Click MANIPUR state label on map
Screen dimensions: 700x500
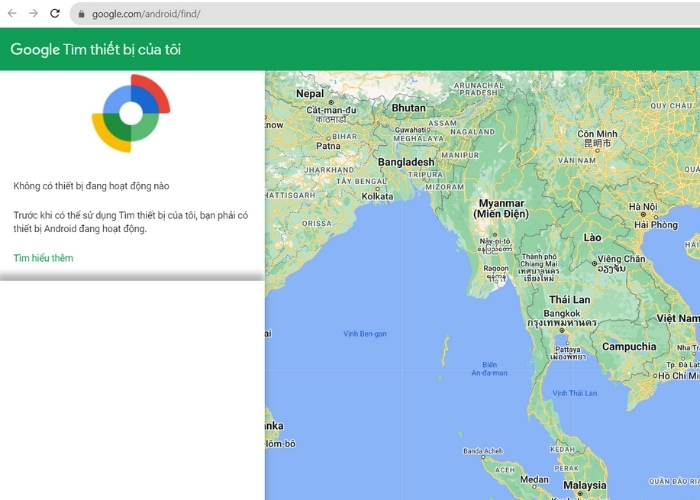coord(460,155)
